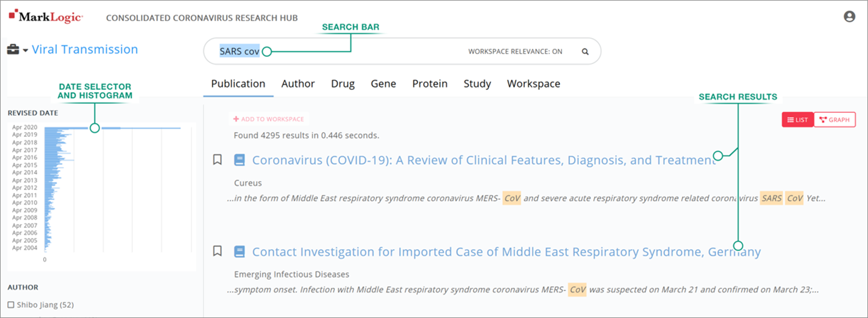Image resolution: width=868 pixels, height=318 pixels.
Task: Click the workspace briefcase icon
Action: point(12,49)
